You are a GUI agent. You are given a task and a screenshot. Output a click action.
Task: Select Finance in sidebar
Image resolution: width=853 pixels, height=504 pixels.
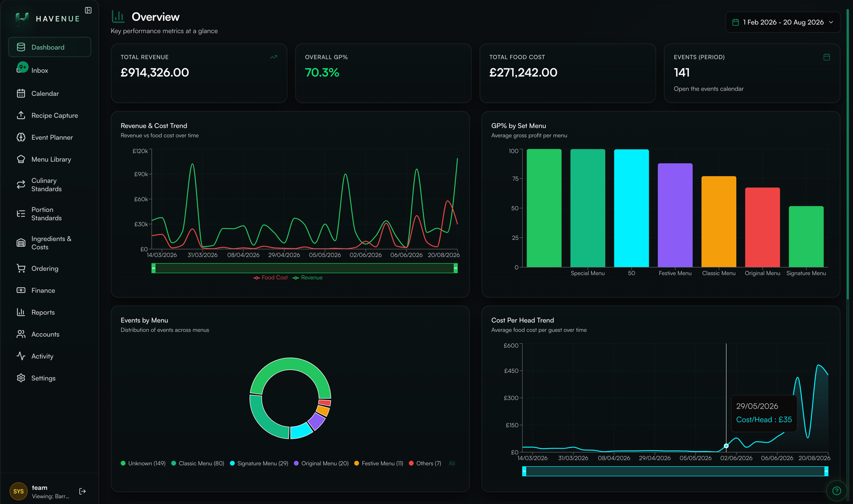tap(50, 290)
